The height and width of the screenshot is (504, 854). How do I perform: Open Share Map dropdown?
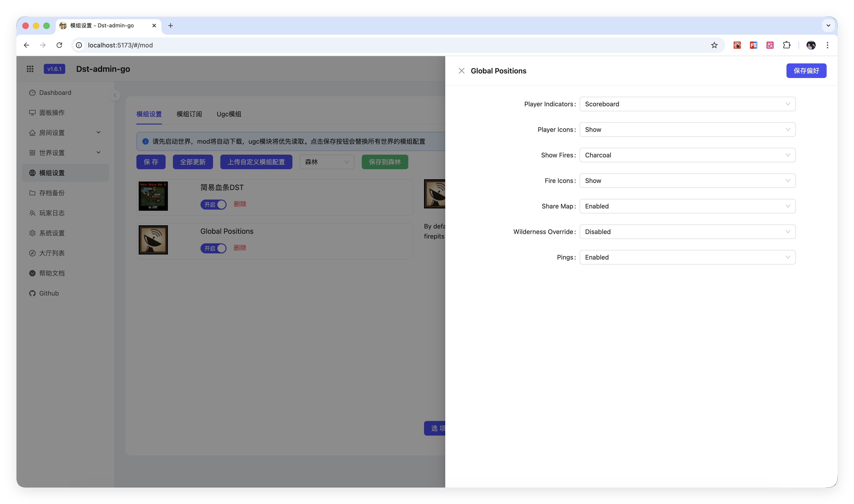point(687,206)
